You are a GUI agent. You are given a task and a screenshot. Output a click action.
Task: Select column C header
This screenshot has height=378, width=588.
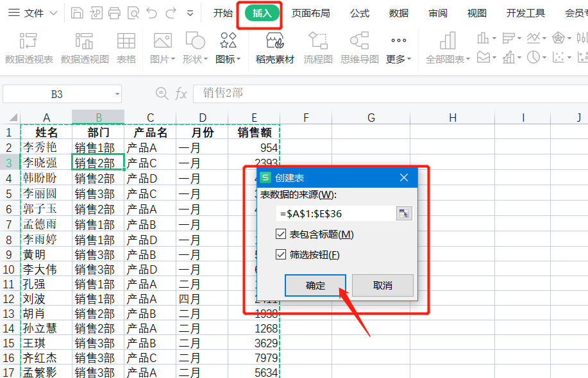coord(150,118)
